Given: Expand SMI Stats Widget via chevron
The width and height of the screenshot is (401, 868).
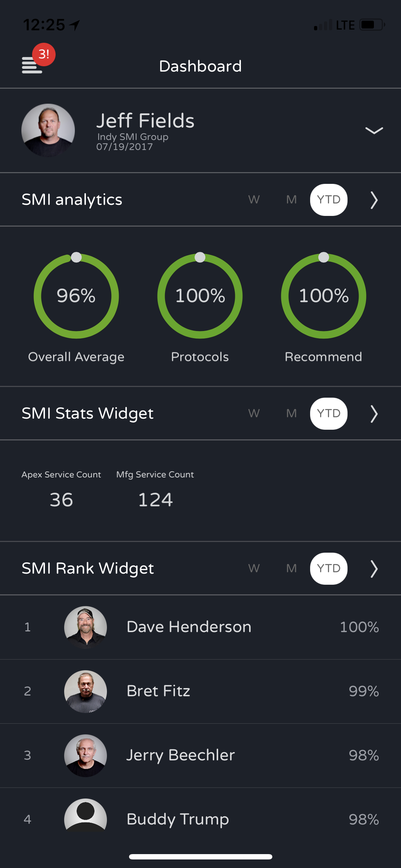Looking at the screenshot, I should point(374,414).
